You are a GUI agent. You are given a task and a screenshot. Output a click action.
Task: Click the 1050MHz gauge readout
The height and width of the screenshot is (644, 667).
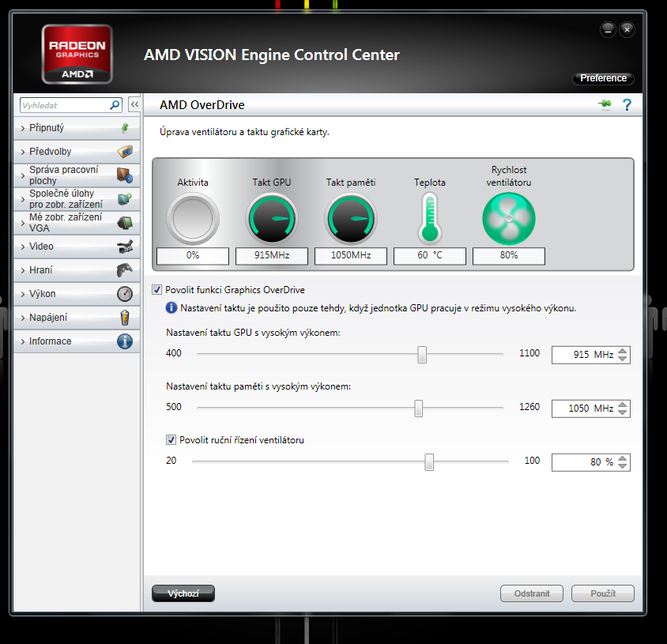(351, 256)
